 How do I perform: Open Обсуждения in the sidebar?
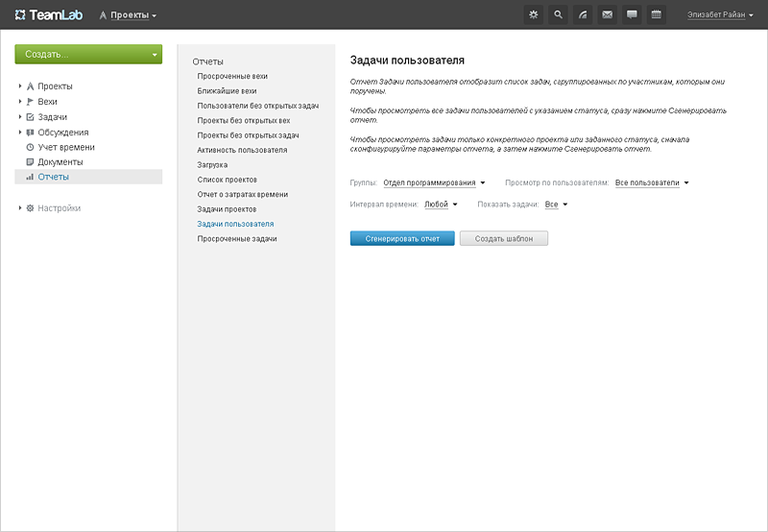(63, 133)
